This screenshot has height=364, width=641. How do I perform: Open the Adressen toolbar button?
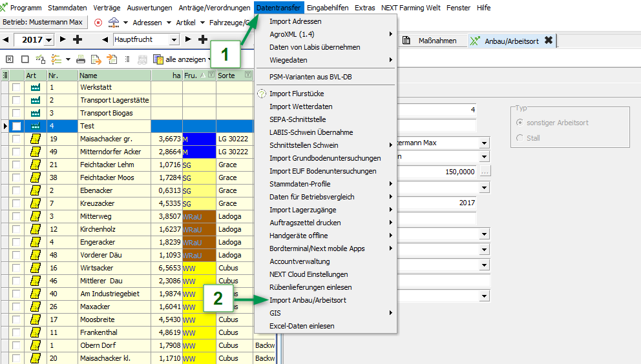tap(147, 23)
